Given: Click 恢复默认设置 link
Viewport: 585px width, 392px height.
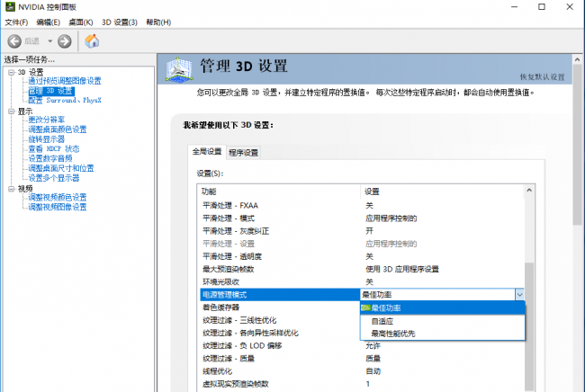Looking at the screenshot, I should [x=542, y=76].
